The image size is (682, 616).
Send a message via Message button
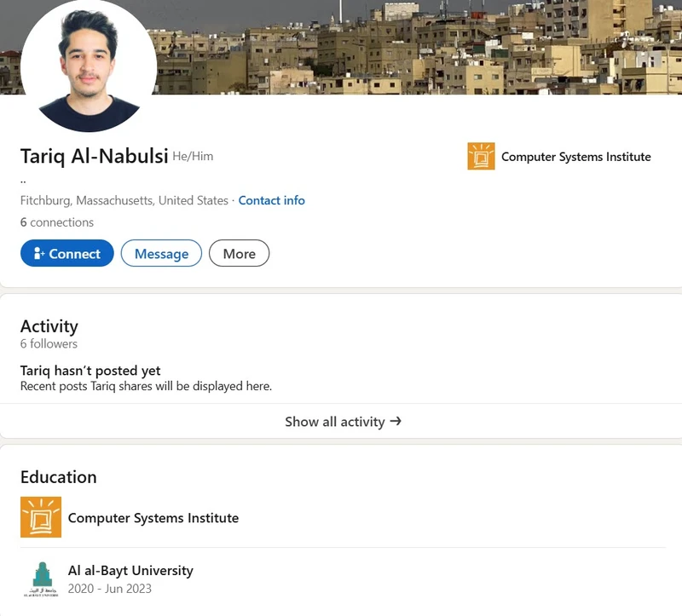pyautogui.click(x=161, y=253)
